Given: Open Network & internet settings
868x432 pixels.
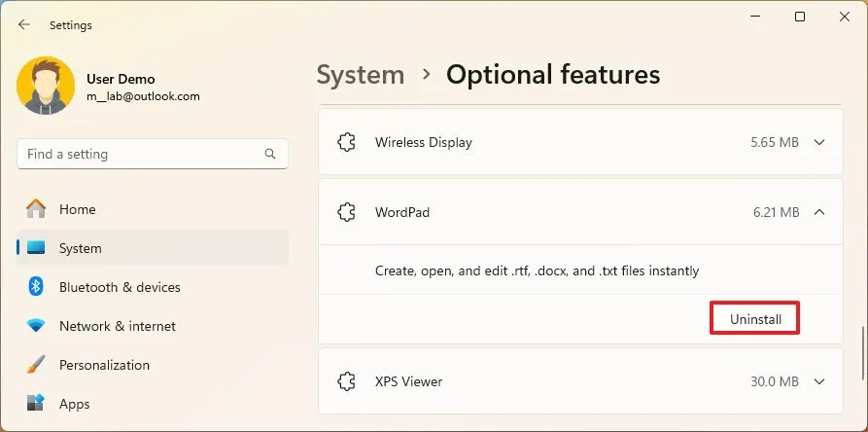Looking at the screenshot, I should tap(153, 326).
